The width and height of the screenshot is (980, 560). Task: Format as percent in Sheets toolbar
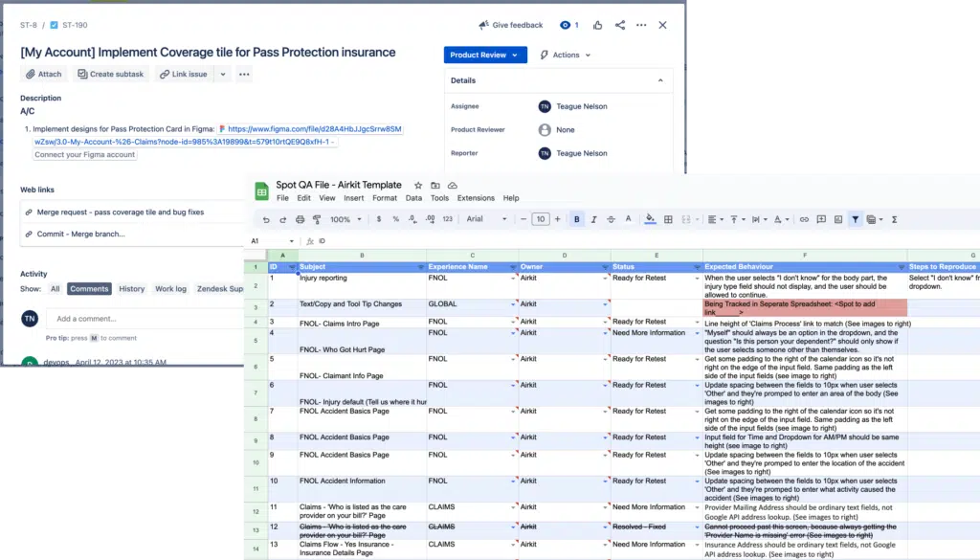click(x=395, y=219)
